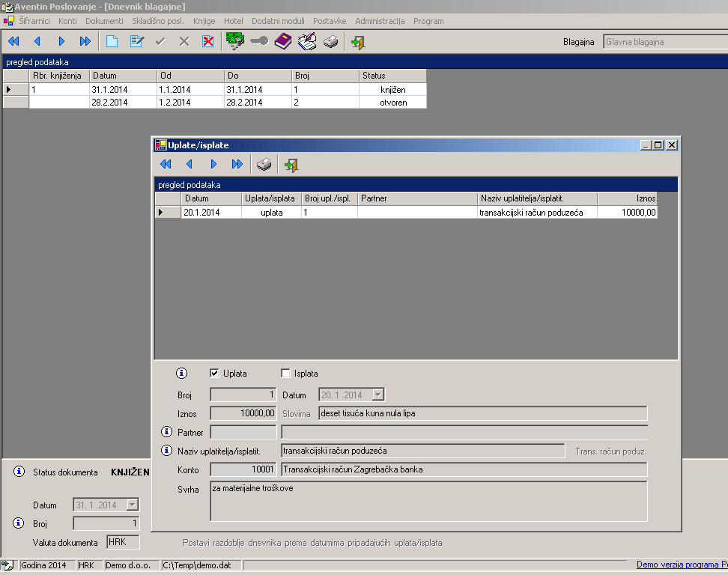Click the edit document icon in main toolbar
The image size is (728, 575).
pos(136,42)
